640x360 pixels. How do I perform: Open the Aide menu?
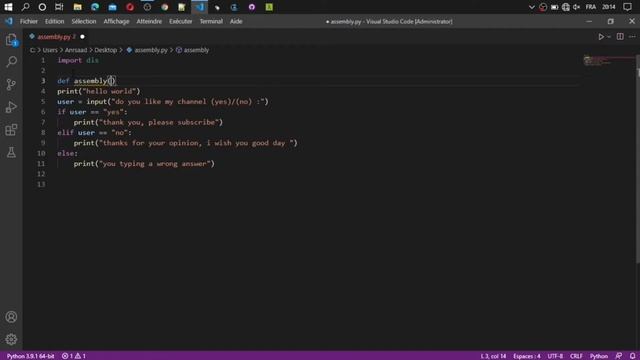236,21
